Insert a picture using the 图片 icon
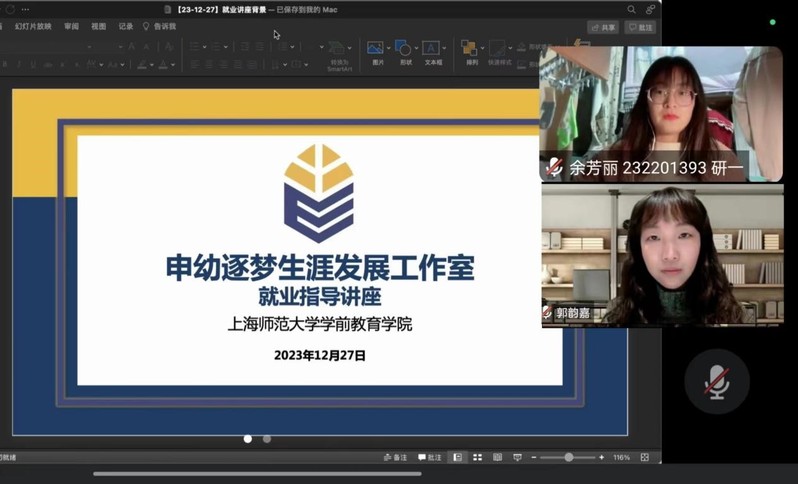The width and height of the screenshot is (798, 484). coord(375,47)
